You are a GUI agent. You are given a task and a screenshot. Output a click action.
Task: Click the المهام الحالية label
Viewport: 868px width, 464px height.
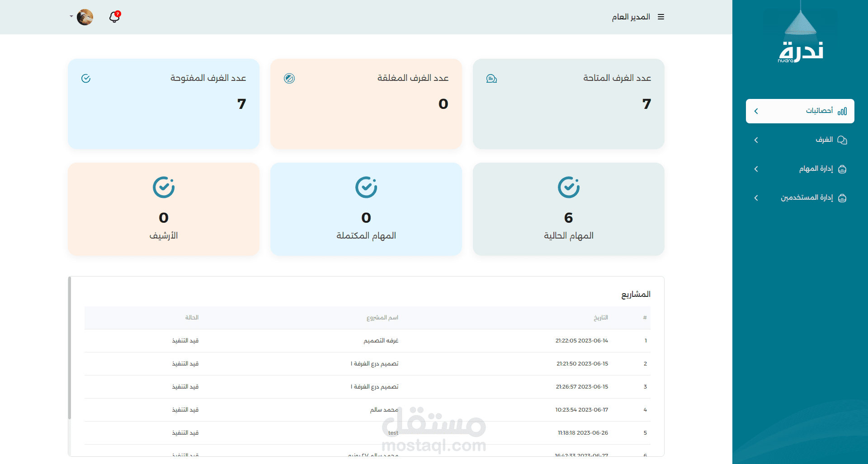pyautogui.click(x=569, y=235)
